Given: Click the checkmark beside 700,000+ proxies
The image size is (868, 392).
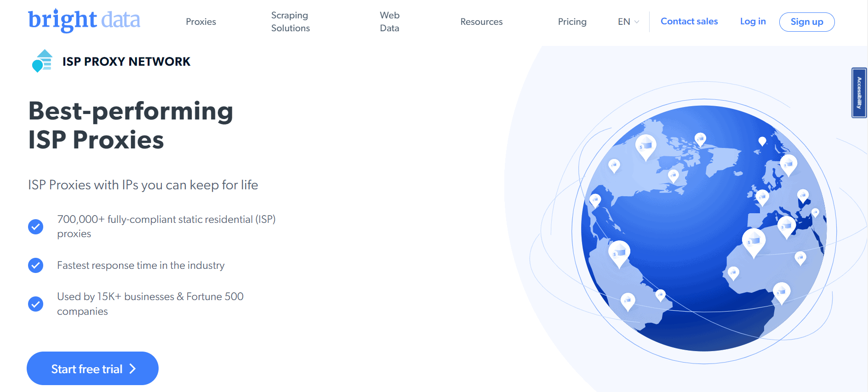Looking at the screenshot, I should coord(35,227).
